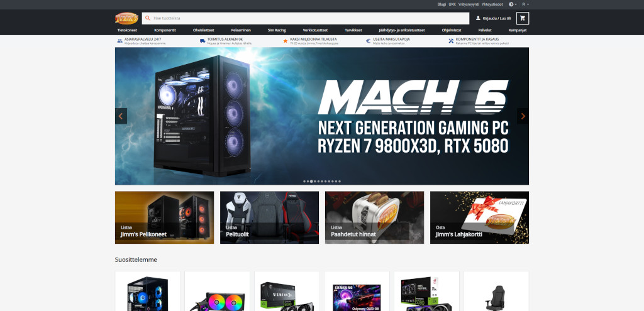Go to next banner slide arrow
The image size is (644, 311).
coord(523,116)
